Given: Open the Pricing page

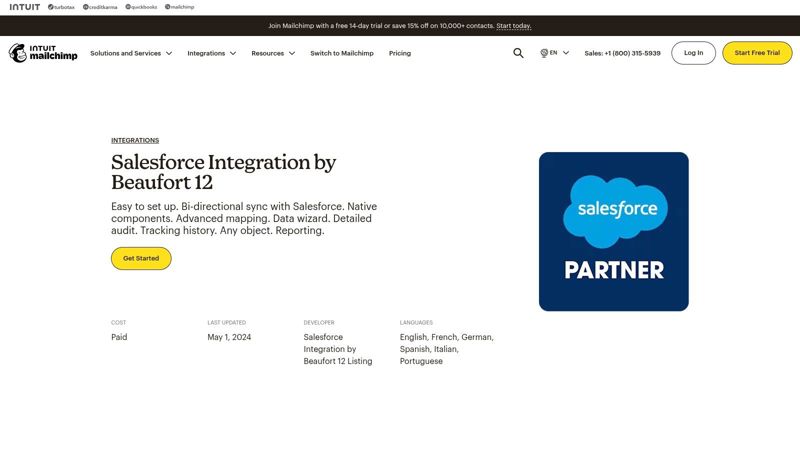Looking at the screenshot, I should (400, 53).
